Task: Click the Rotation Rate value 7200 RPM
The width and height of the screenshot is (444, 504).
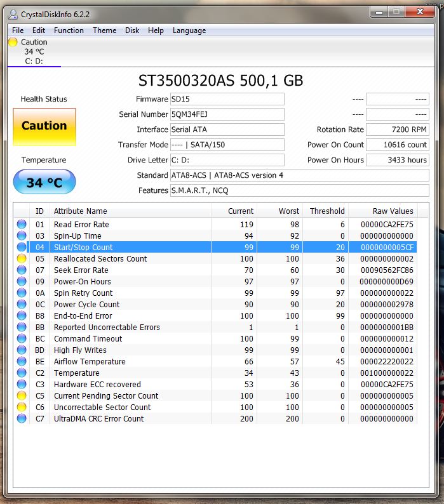Action: [398, 129]
